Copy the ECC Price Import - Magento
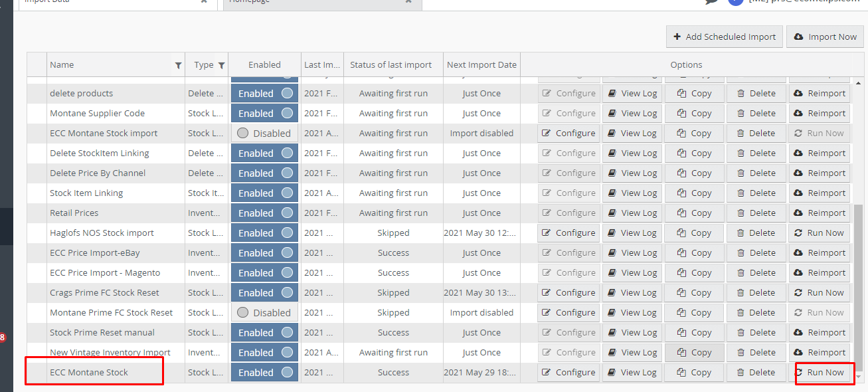Image resolution: width=868 pixels, height=392 pixels. click(694, 273)
